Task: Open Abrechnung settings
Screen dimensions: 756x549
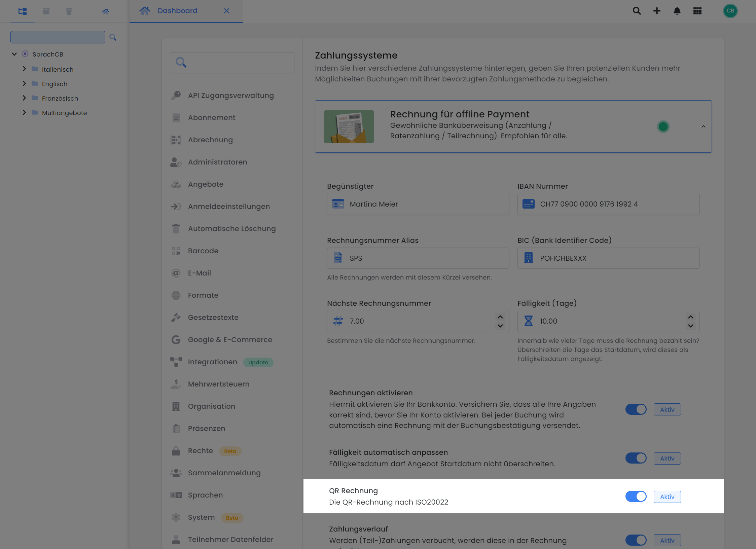Action: [210, 140]
